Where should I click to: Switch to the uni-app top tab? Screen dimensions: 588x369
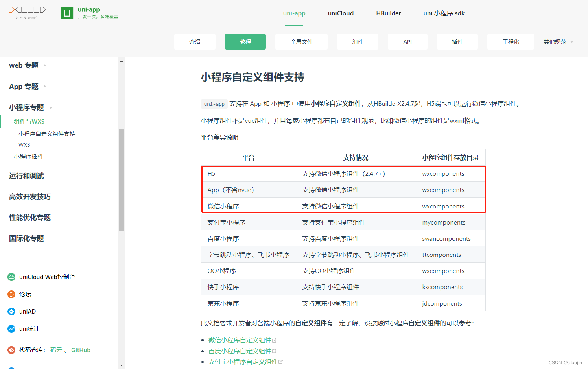click(294, 13)
